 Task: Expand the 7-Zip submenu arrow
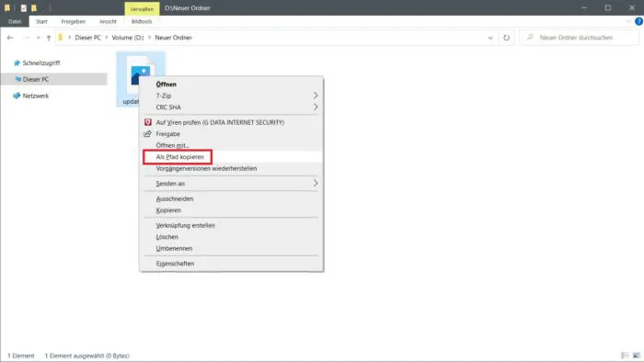click(316, 96)
